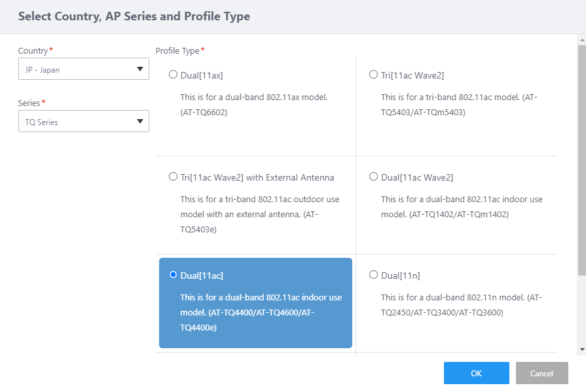
Task: Pick the Dual[11ac Wave2] radio option
Action: tap(373, 177)
